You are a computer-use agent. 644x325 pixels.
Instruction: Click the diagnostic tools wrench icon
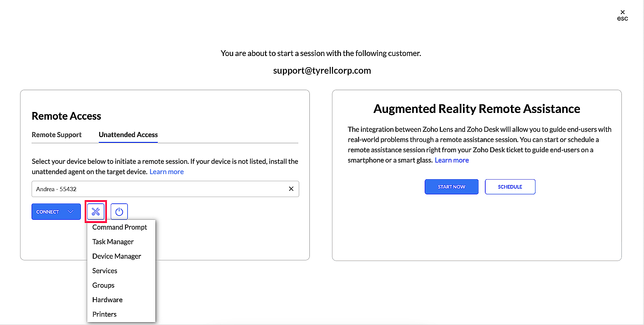(x=96, y=211)
